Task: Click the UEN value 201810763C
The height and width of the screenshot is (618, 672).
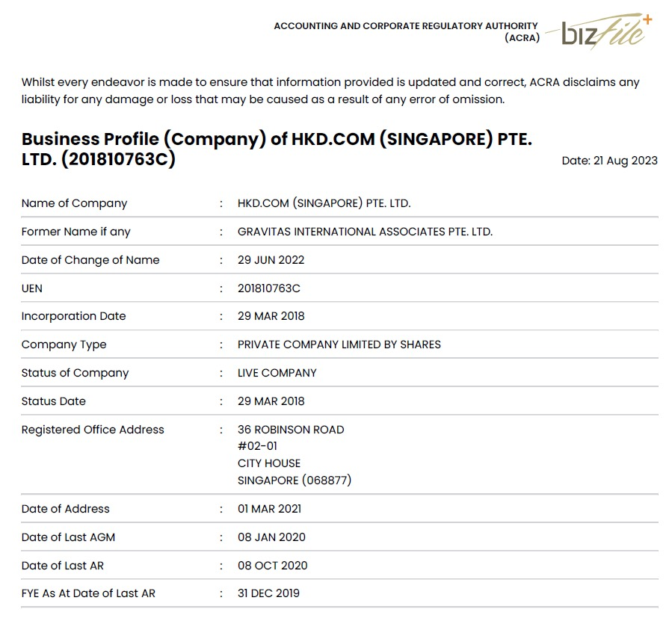Action: 268,288
